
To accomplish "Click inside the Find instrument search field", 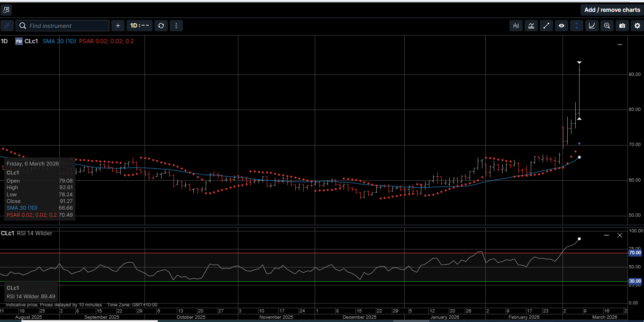I will (62, 26).
